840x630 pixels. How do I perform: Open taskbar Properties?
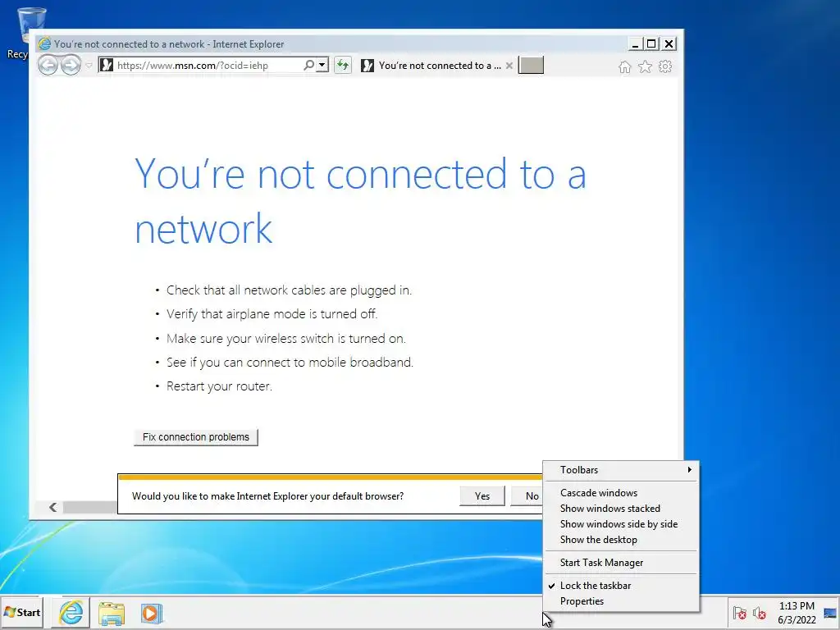coord(622,601)
